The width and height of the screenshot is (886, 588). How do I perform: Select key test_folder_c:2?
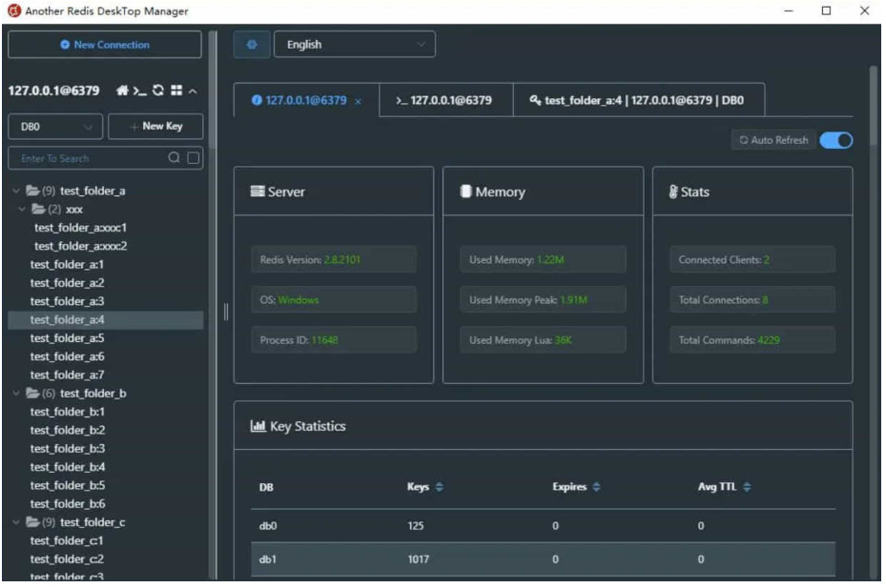[67, 559]
